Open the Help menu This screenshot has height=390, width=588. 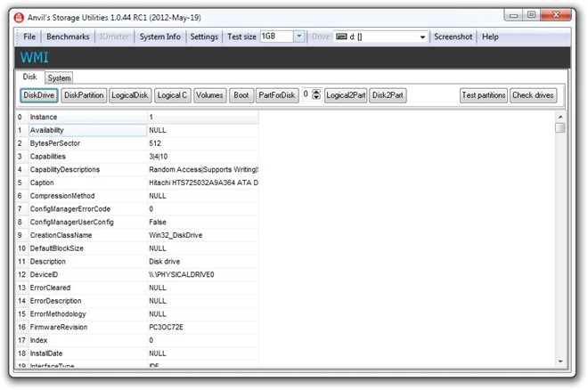490,37
